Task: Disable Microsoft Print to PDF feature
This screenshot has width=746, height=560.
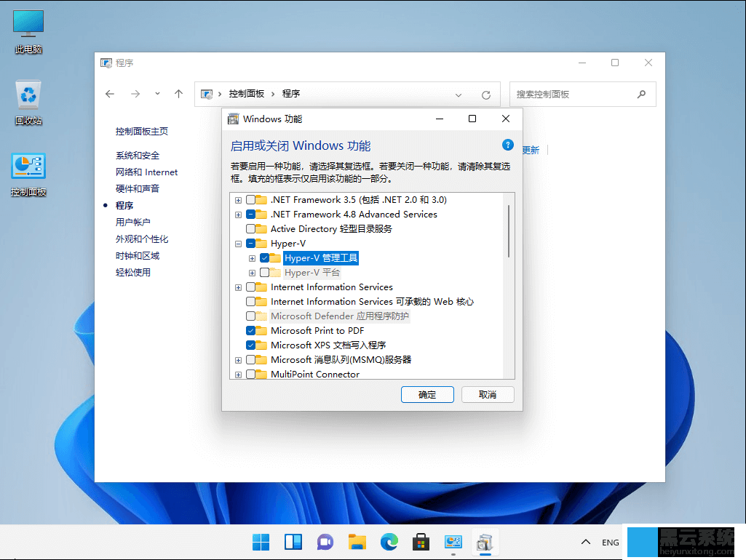Action: pyautogui.click(x=252, y=330)
